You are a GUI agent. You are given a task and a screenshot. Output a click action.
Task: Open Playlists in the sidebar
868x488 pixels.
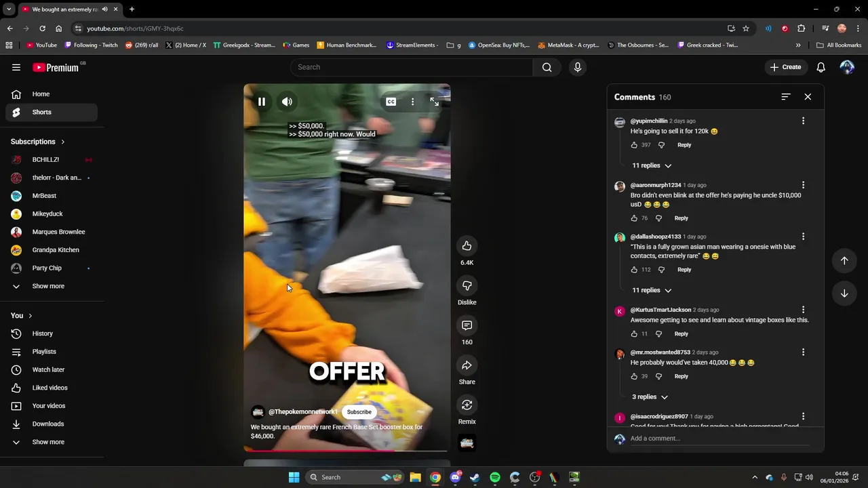coord(52,352)
